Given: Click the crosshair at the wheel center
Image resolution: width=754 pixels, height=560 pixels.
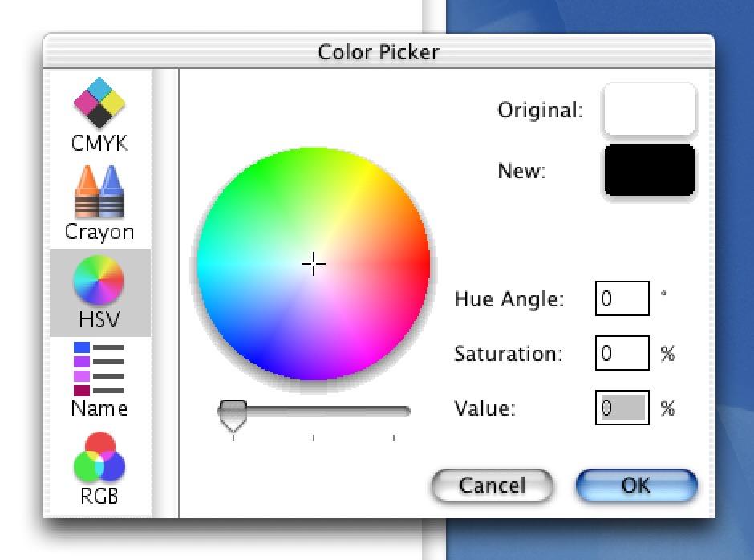Looking at the screenshot, I should tap(314, 264).
